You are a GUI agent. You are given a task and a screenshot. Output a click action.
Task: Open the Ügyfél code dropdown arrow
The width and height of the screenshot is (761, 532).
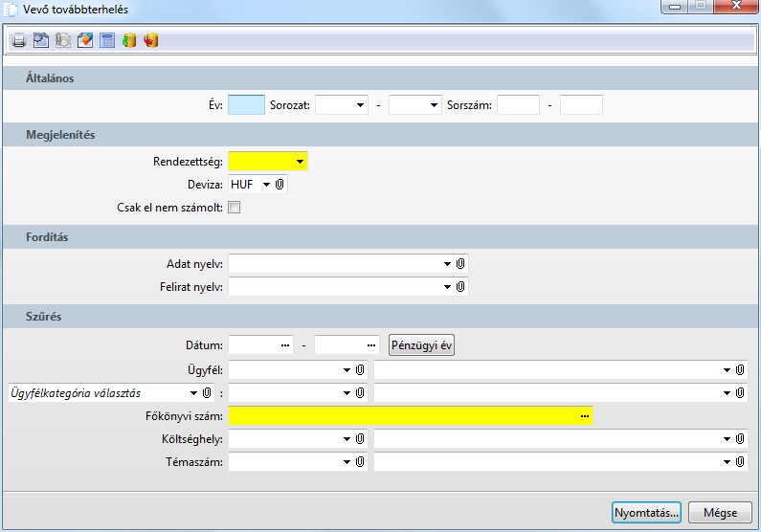pyautogui.click(x=347, y=370)
